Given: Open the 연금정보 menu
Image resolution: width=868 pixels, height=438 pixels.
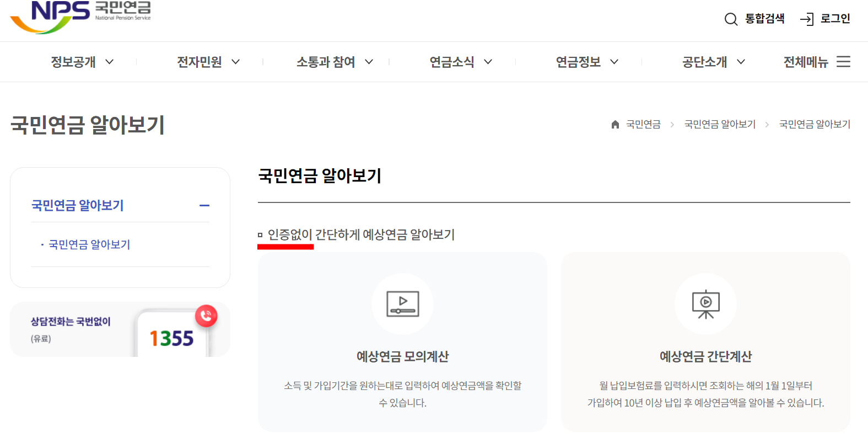Looking at the screenshot, I should pyautogui.click(x=578, y=62).
